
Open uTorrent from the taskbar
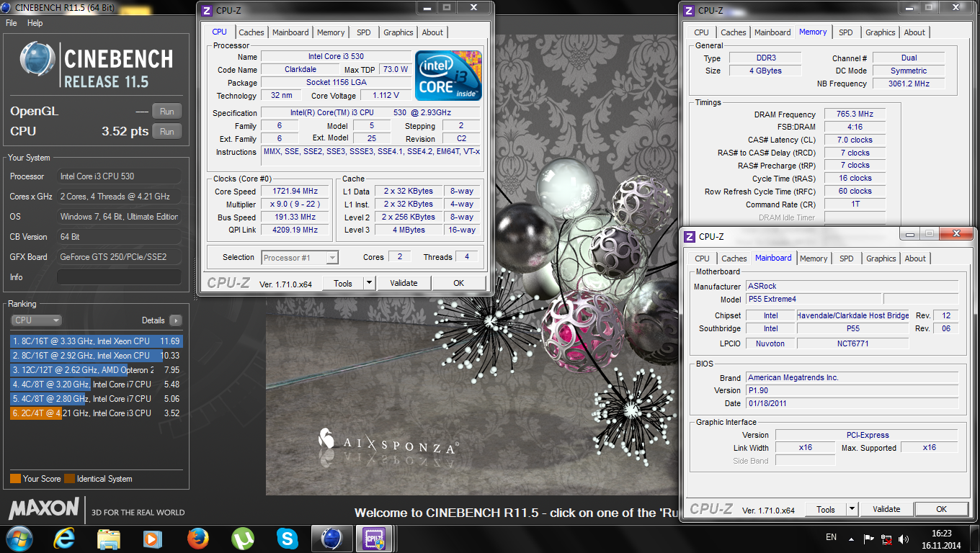click(x=242, y=539)
